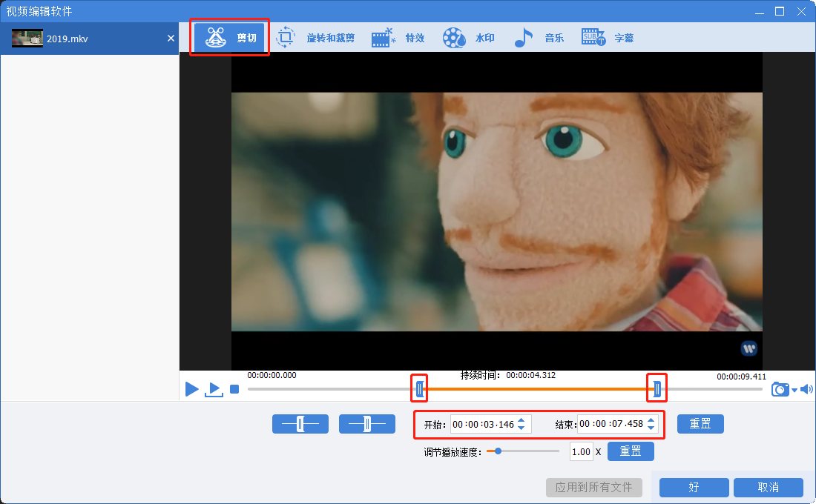This screenshot has height=504, width=816.
Task: Increase the 结束 end time
Action: (x=651, y=420)
